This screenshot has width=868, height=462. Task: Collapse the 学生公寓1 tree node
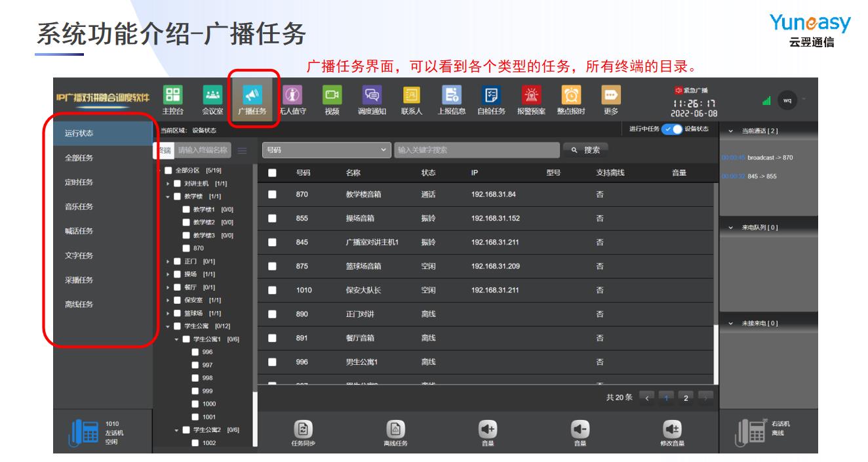[x=176, y=339]
